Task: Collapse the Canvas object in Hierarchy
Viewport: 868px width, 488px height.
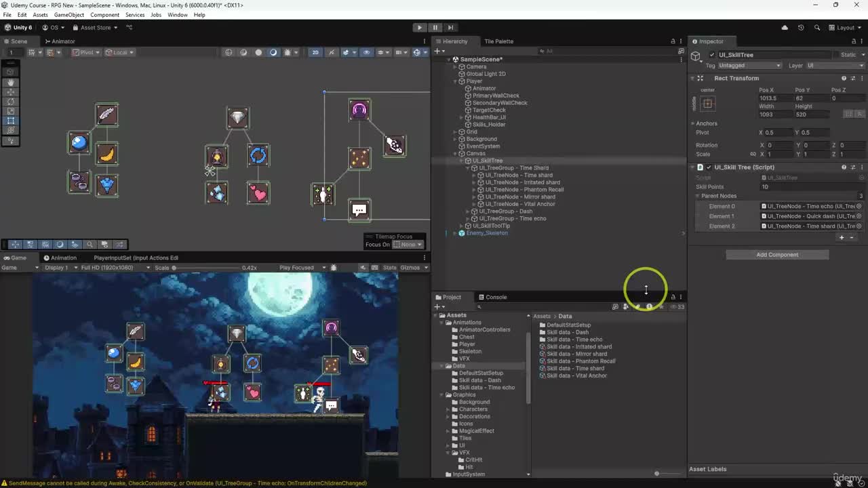Action: (x=456, y=154)
